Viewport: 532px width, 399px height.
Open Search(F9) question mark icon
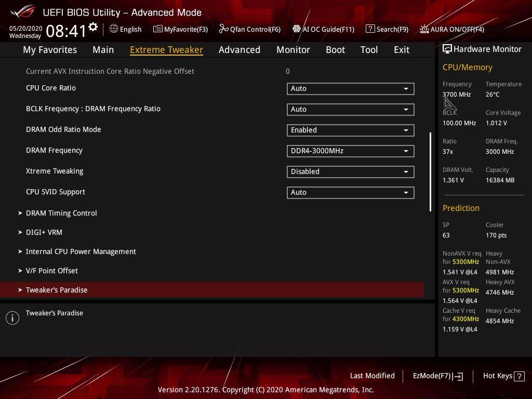370,29
